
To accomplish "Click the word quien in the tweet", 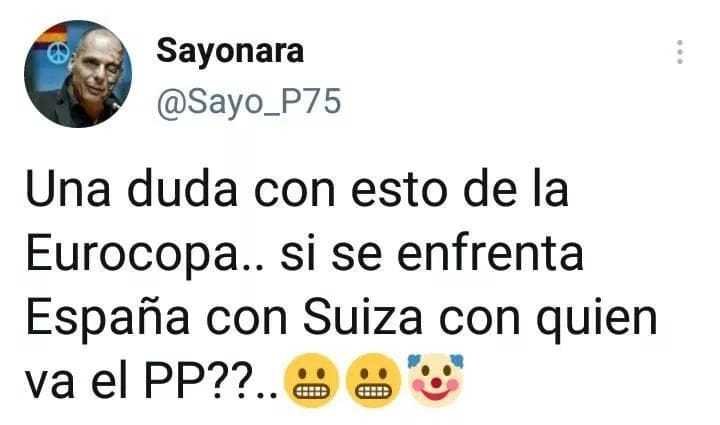I will point(596,318).
